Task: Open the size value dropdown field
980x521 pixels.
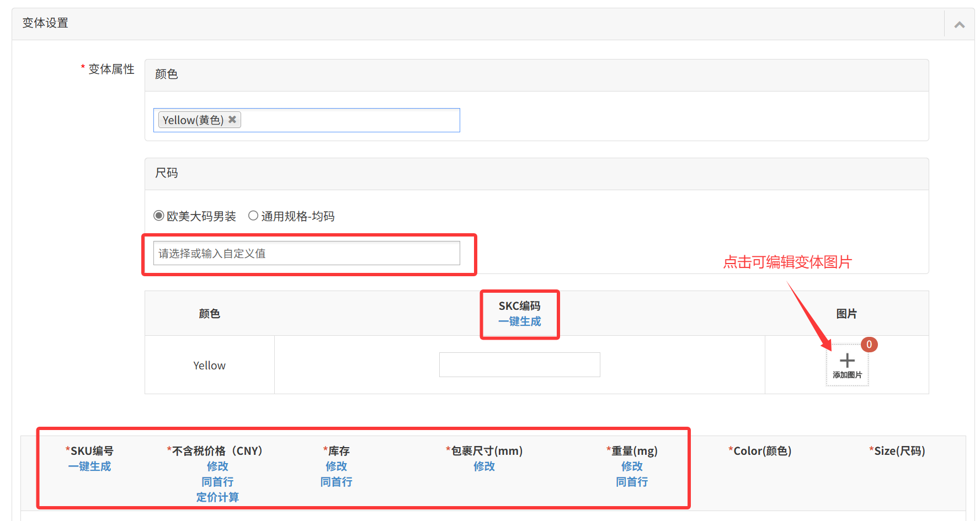Action: point(306,254)
